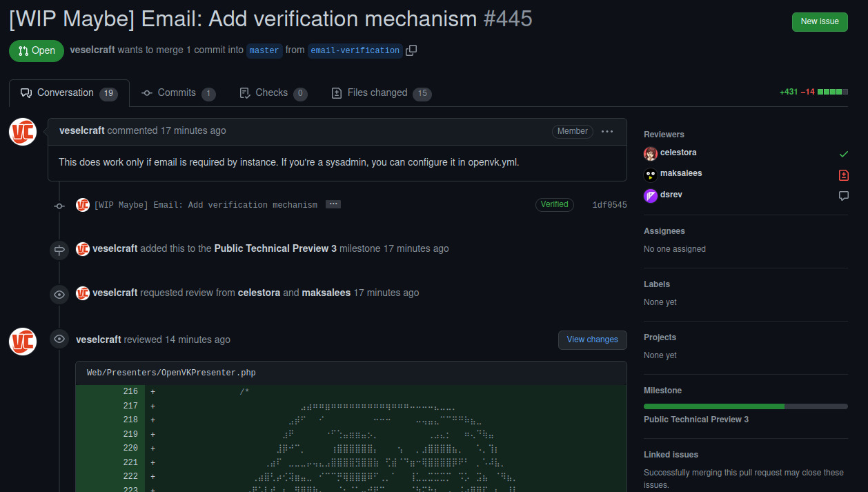Open the Web/Presenters/OpenVKPresenter.php file link
868x492 pixels.
coord(171,373)
